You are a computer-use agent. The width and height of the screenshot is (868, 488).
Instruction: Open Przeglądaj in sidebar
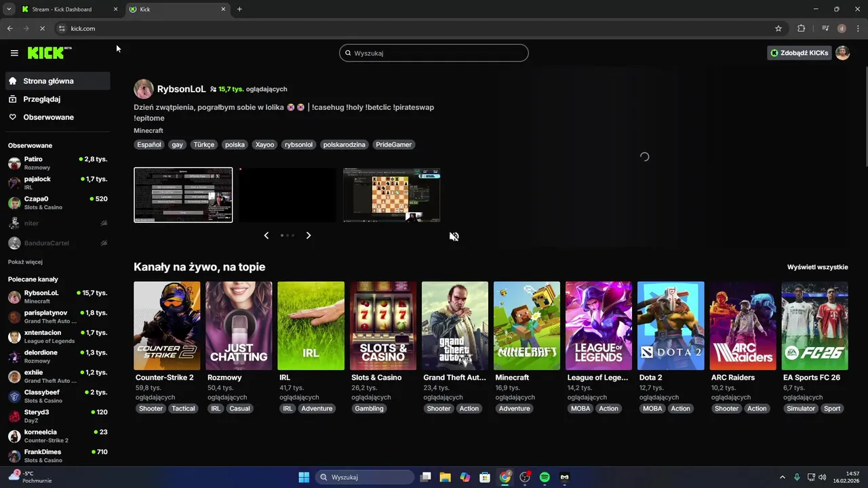click(x=58, y=99)
